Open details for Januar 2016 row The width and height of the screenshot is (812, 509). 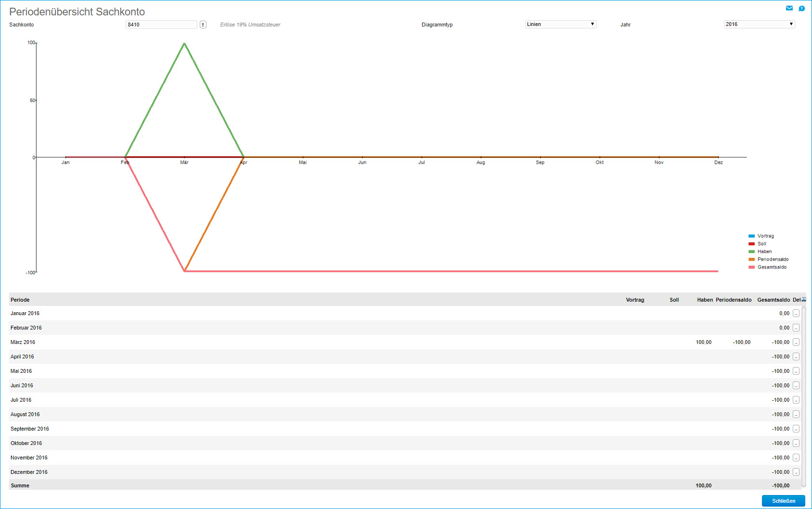tap(796, 314)
